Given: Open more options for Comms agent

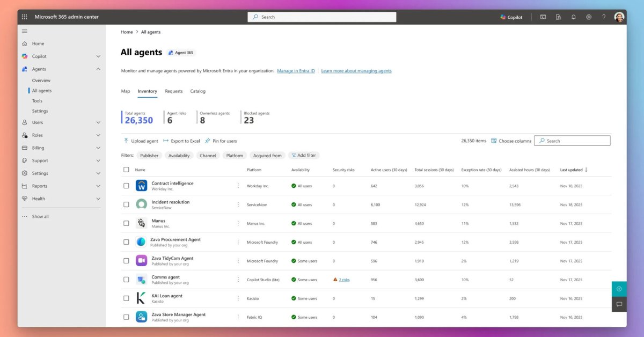Looking at the screenshot, I should click(x=238, y=280).
